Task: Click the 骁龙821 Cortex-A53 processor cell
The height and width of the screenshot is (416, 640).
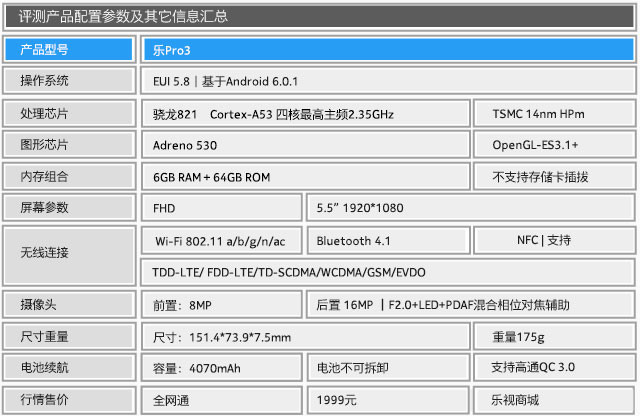Action: tap(306, 114)
